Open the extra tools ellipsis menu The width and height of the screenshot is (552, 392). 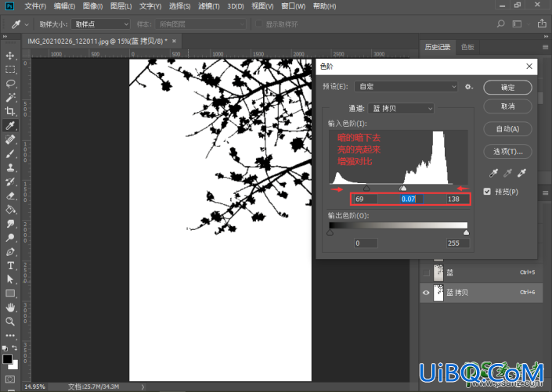pos(10,336)
